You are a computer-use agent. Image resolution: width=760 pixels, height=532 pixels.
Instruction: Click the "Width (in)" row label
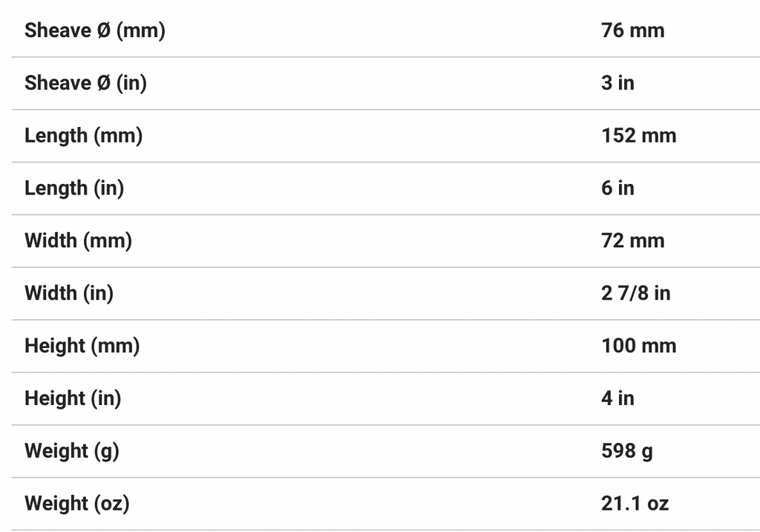[x=69, y=294]
